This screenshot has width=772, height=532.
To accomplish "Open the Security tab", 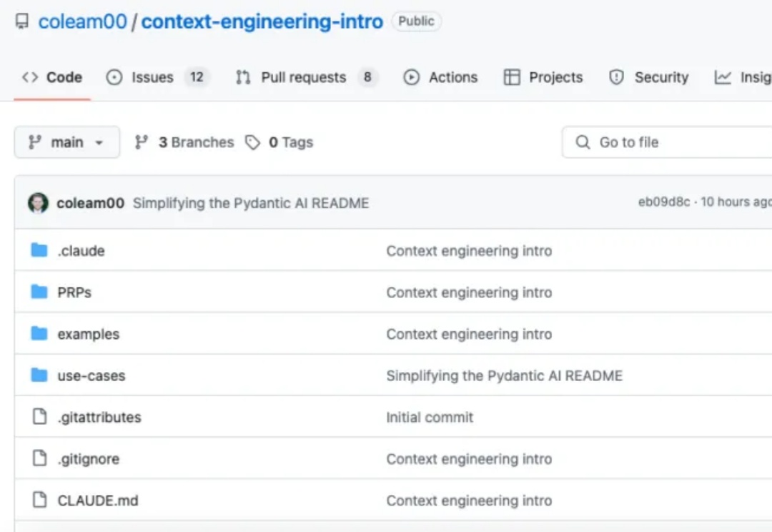I will click(648, 77).
